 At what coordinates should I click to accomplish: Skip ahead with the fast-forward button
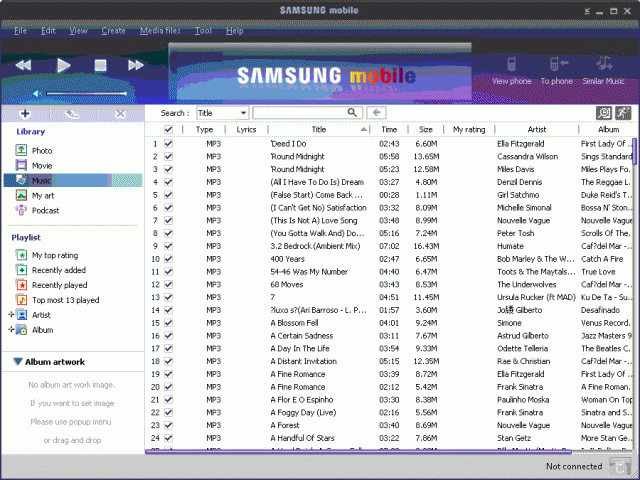[x=136, y=65]
